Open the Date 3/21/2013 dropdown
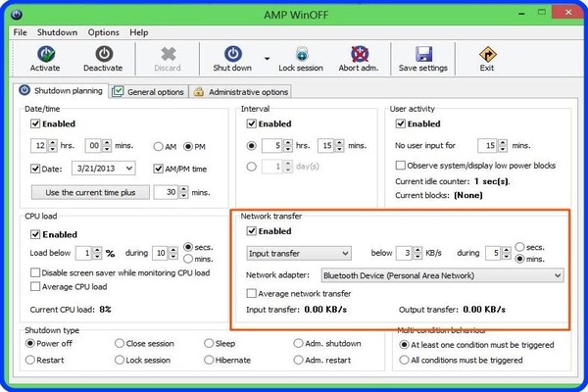 click(104, 169)
